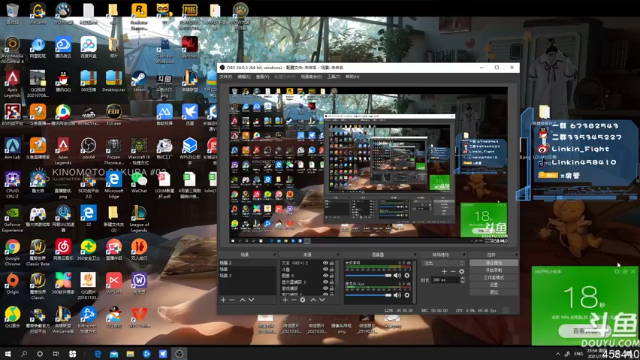Toggle lock on the 斗鱼 source
The image size is (640, 360).
(332, 269)
